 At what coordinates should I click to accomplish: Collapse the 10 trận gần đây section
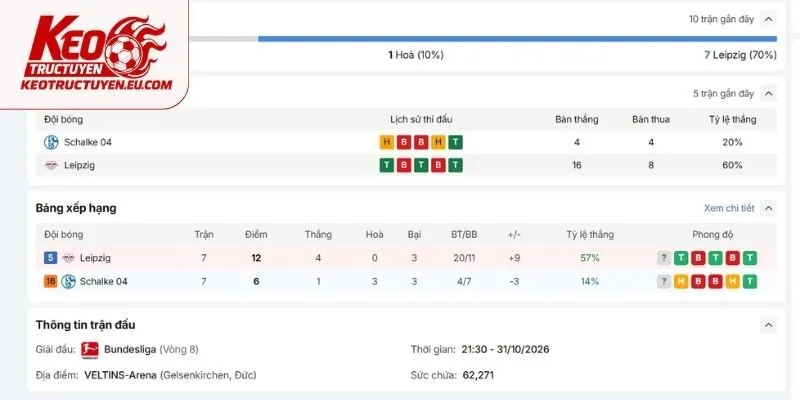point(768,19)
